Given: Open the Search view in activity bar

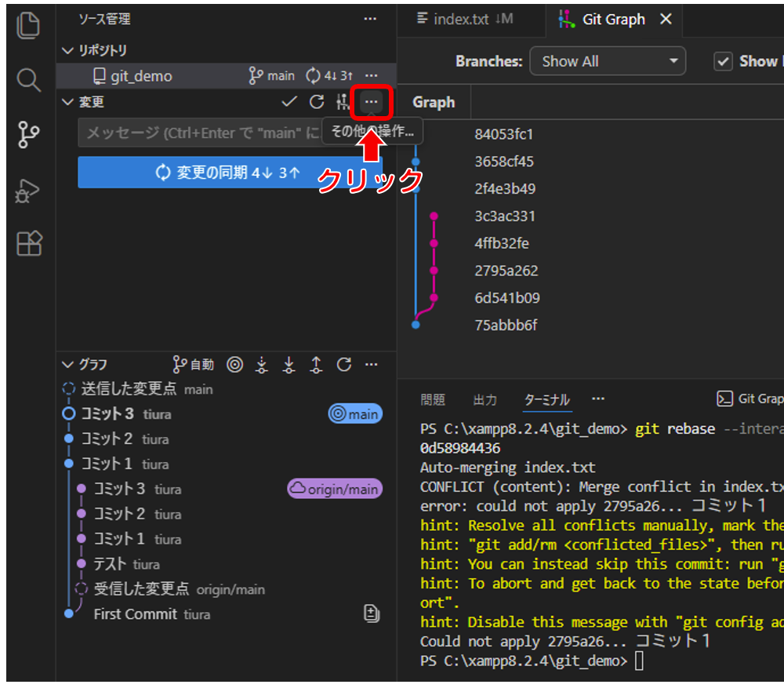Looking at the screenshot, I should point(28,79).
